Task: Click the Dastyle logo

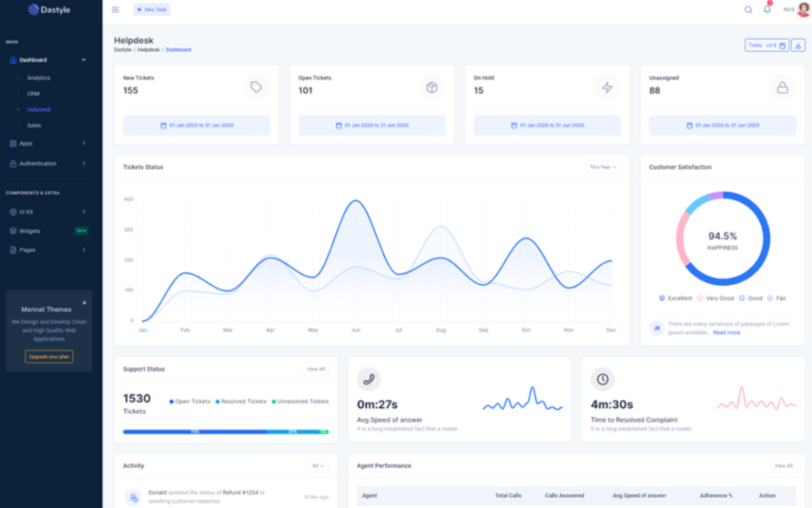Action: 50,10
